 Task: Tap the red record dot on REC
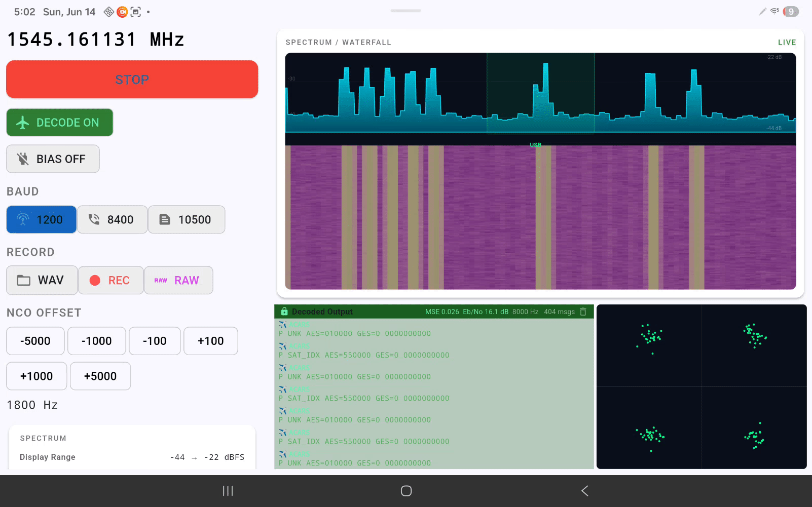click(x=95, y=280)
